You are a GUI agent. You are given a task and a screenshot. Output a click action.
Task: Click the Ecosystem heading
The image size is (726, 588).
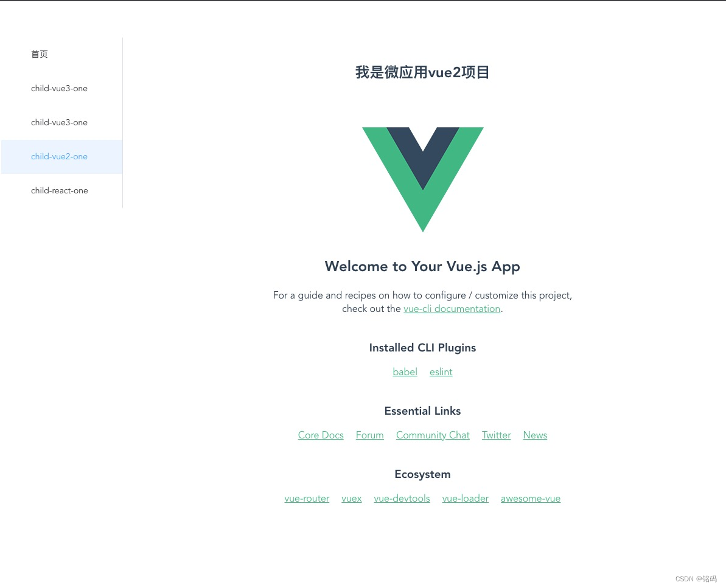[x=422, y=474]
